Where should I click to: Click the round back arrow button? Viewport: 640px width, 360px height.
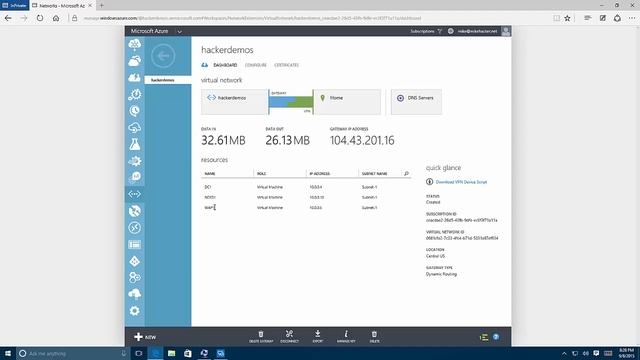(163, 56)
